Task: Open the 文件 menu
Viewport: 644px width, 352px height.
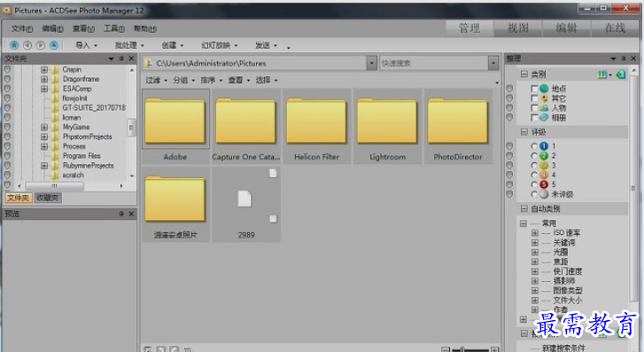Action: point(22,28)
